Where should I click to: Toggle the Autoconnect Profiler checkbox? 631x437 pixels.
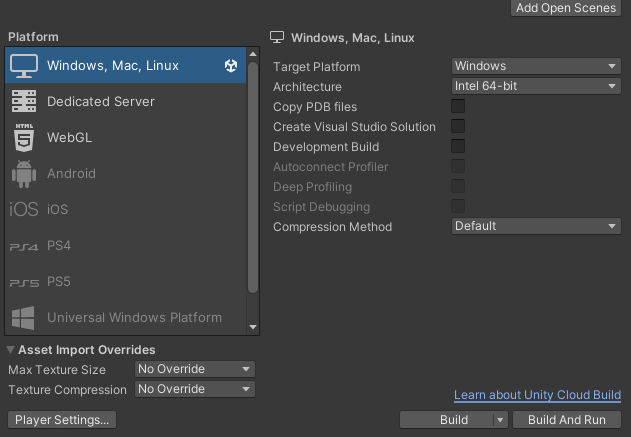click(458, 166)
